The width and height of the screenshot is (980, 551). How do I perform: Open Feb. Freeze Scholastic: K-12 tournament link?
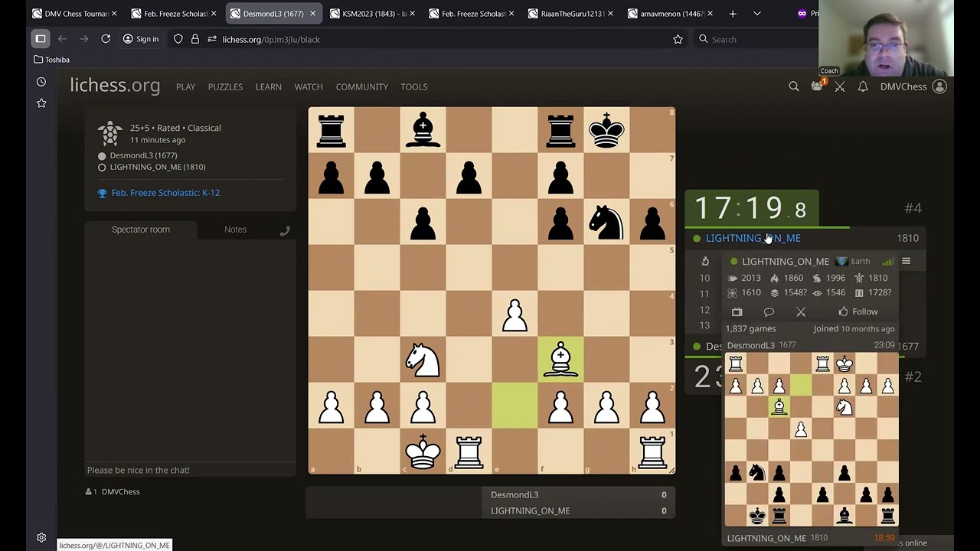click(x=165, y=193)
